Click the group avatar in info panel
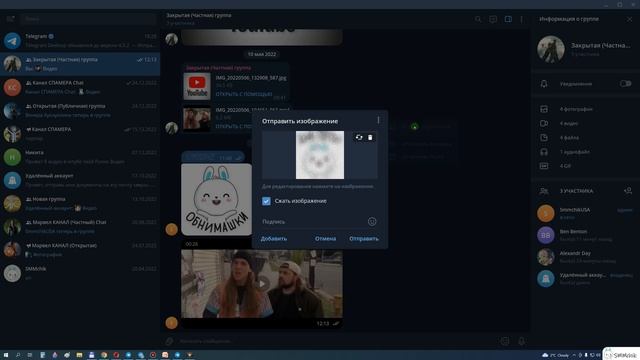This screenshot has width=640, height=360. pyautogui.click(x=551, y=49)
